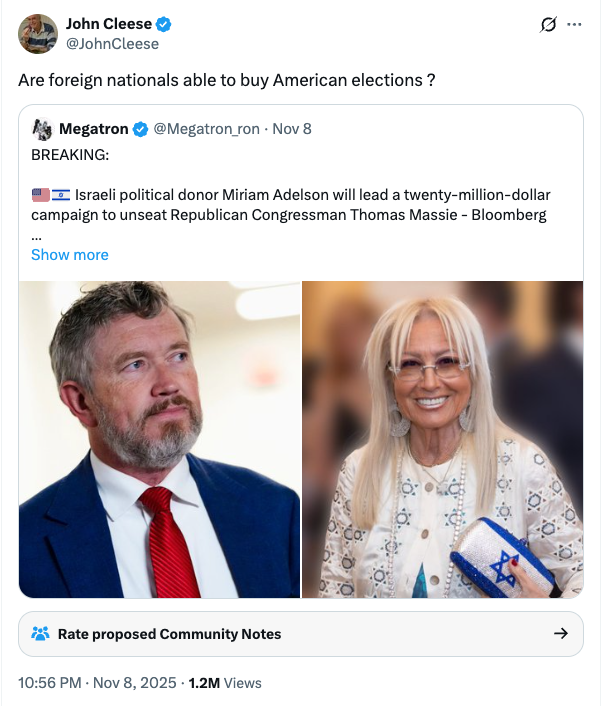Click the Community Notes people icon

point(40,633)
